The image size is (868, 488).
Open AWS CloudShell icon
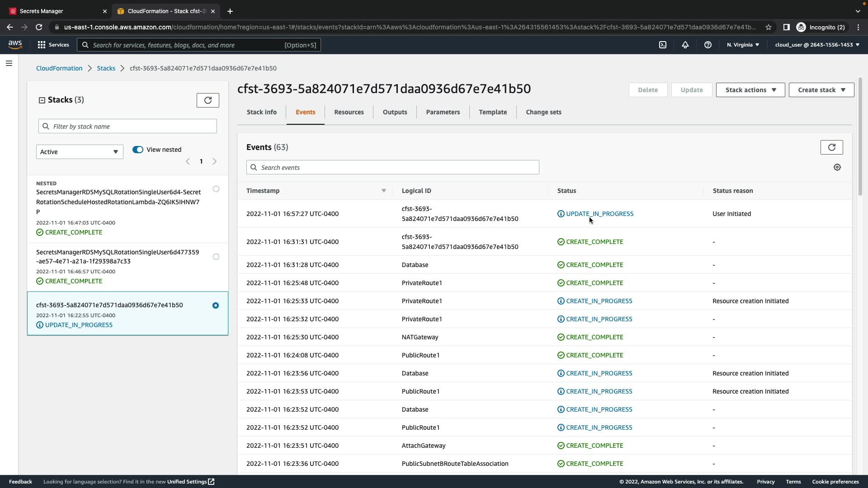(x=662, y=45)
